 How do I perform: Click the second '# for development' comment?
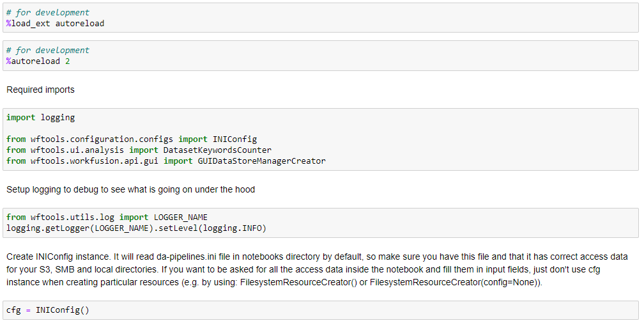pyautogui.click(x=48, y=50)
